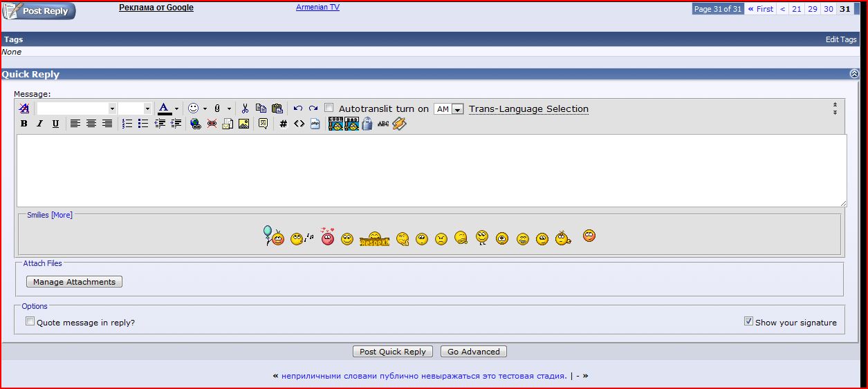Collapse the Quick Reply section
This screenshot has width=868, height=389.
coord(854,74)
